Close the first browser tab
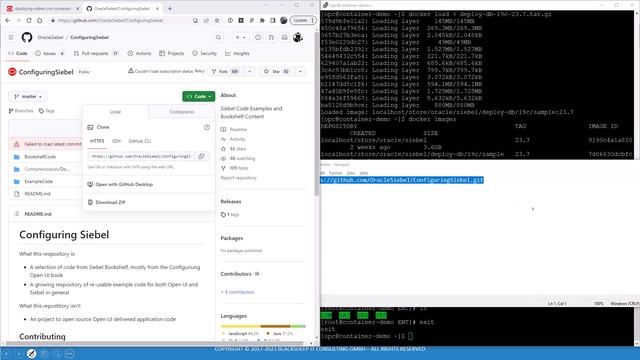Image resolution: width=640 pixels, height=360 pixels. tap(78, 8)
